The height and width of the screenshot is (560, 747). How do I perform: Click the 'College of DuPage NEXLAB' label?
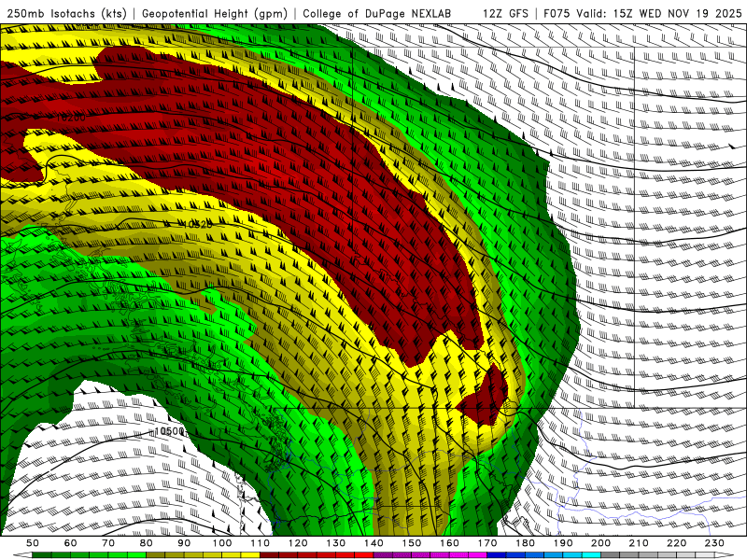[377, 13]
